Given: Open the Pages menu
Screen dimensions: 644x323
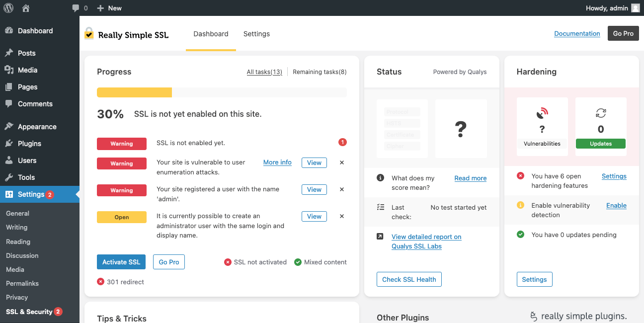Looking at the screenshot, I should point(40,87).
